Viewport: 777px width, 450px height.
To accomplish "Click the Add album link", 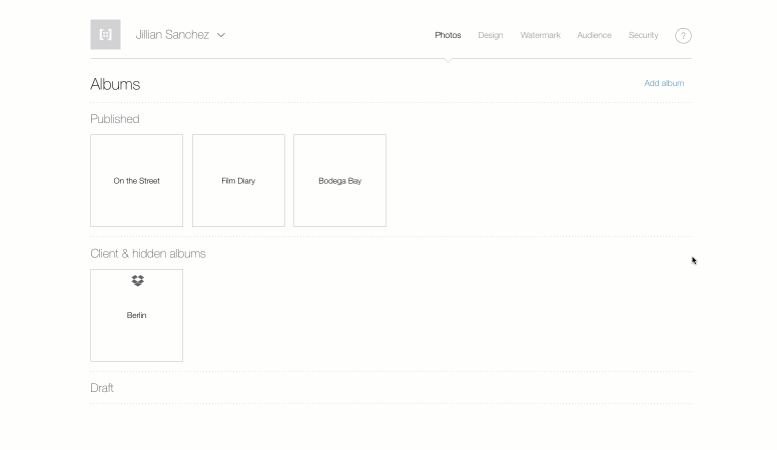I will 664,83.
